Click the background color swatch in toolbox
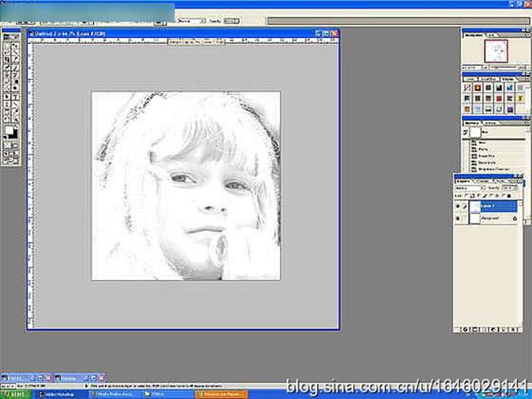 (x=14, y=135)
